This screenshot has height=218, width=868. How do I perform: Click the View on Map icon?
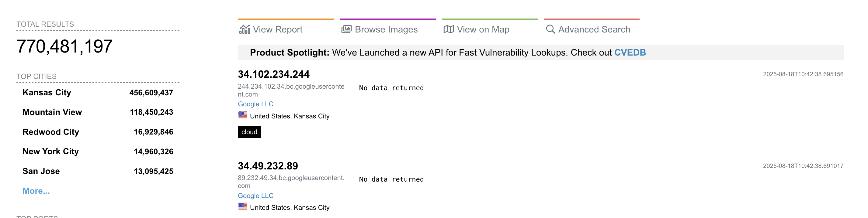coord(449,30)
